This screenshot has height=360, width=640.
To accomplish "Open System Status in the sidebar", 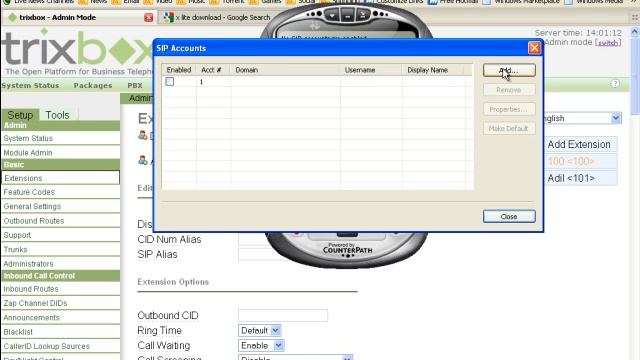I will tap(60, 138).
